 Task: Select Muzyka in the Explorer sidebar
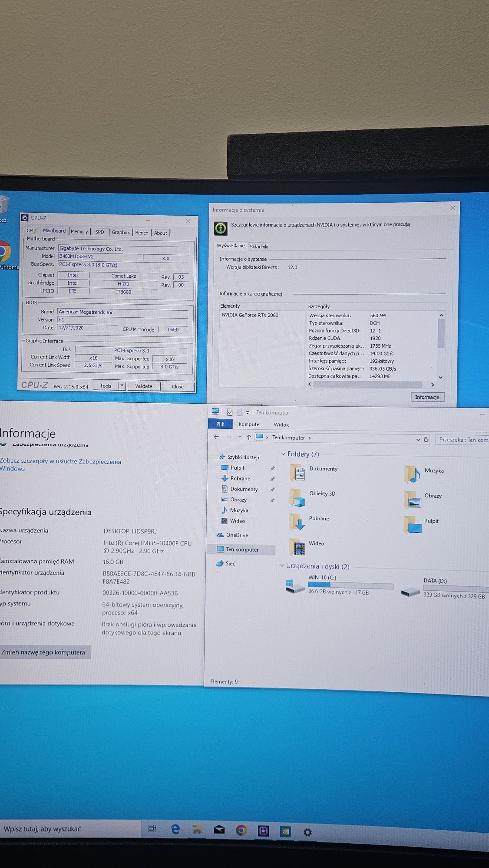pos(235,510)
